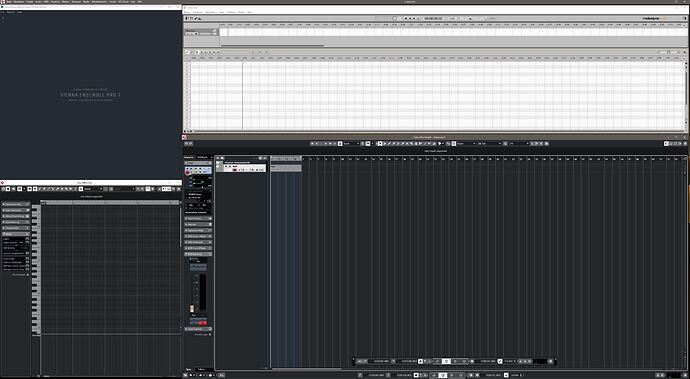Viewport: 690px width, 379px height.
Task: Open the snap type dropdown in project toolbar
Action: [466, 144]
